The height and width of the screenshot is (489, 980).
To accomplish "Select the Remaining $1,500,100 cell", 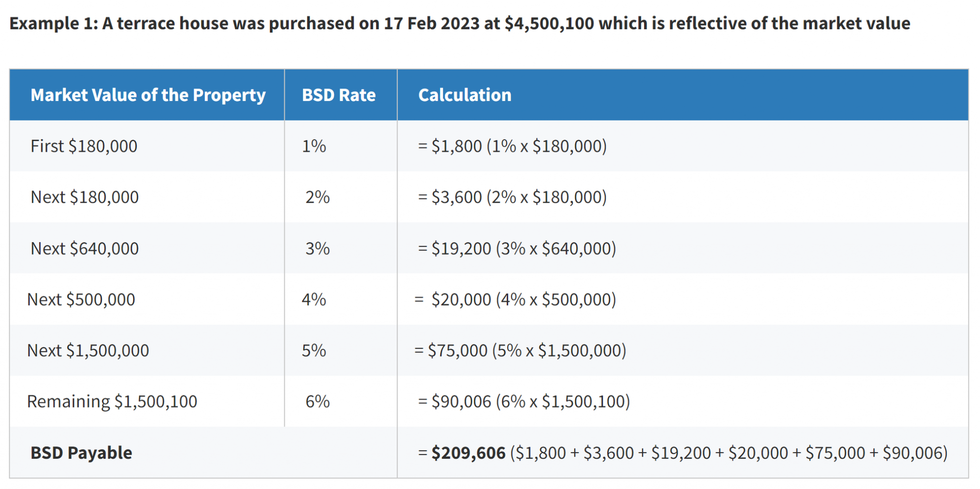I will click(x=112, y=401).
